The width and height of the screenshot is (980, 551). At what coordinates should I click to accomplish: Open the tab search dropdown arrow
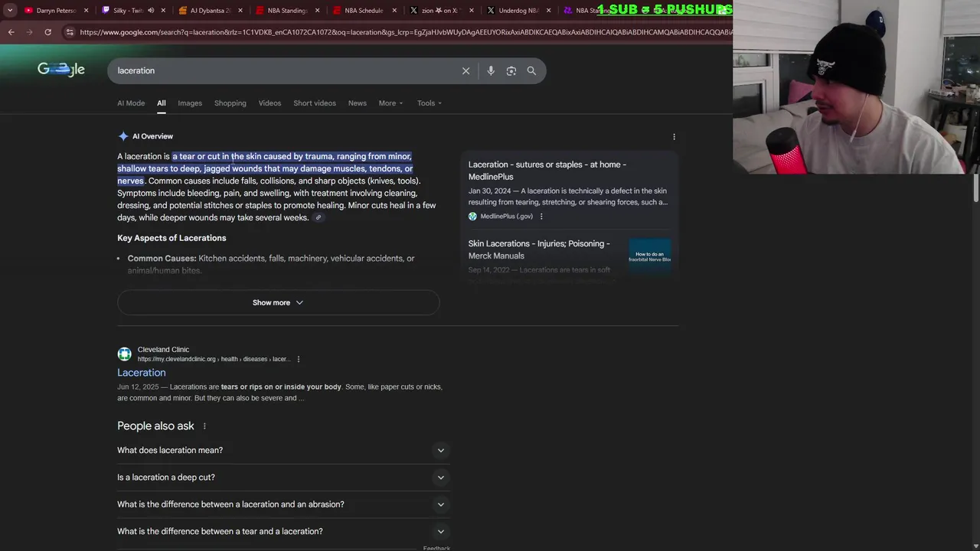click(9, 11)
